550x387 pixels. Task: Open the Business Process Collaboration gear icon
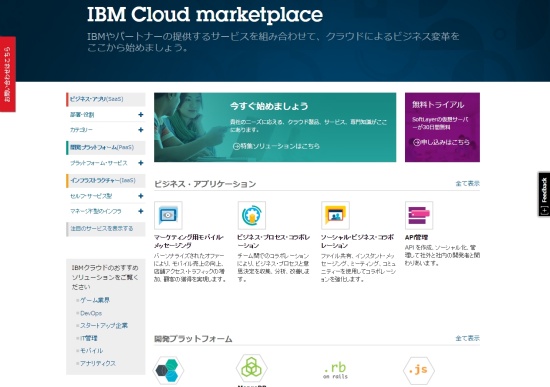[251, 215]
